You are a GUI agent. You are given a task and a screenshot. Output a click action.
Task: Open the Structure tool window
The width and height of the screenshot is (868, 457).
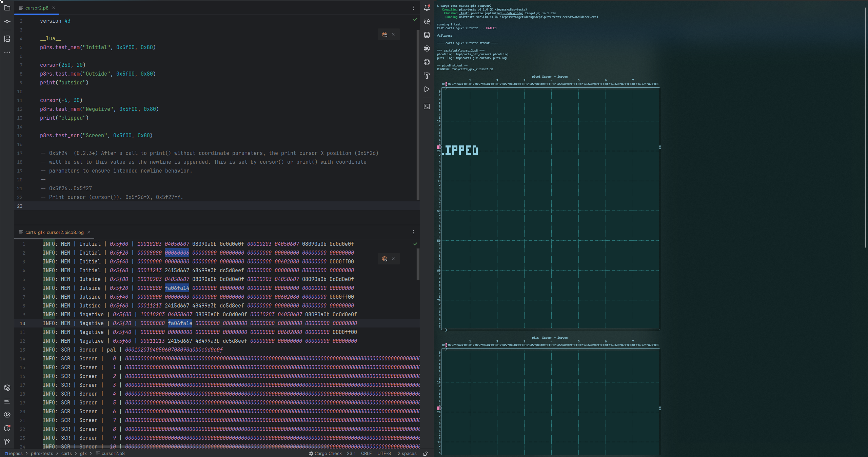(7, 39)
